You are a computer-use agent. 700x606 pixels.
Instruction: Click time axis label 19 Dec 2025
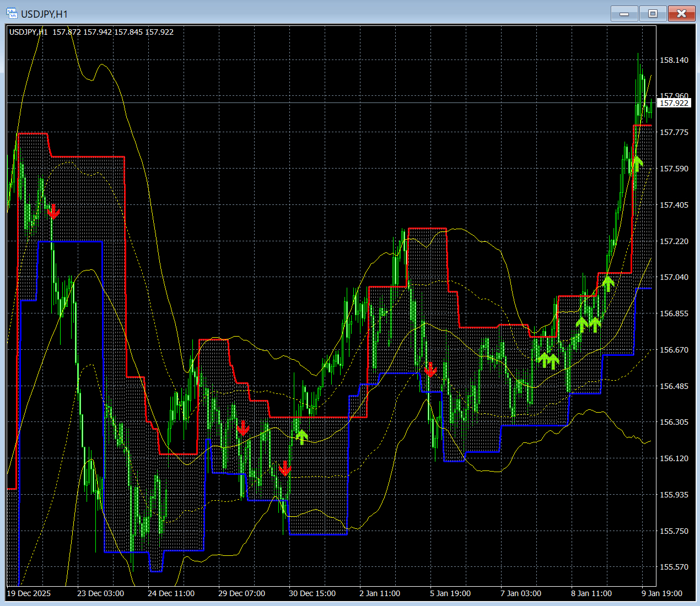[29, 593]
